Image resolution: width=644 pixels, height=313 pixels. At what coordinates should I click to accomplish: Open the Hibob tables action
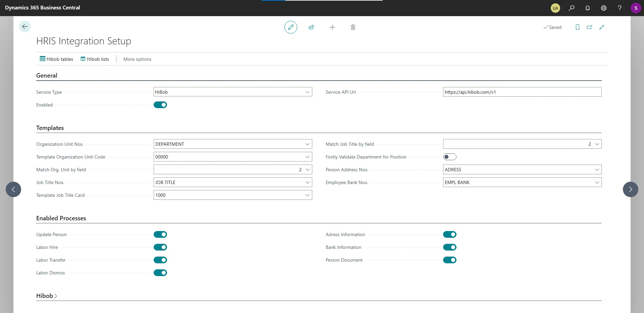[56, 59]
